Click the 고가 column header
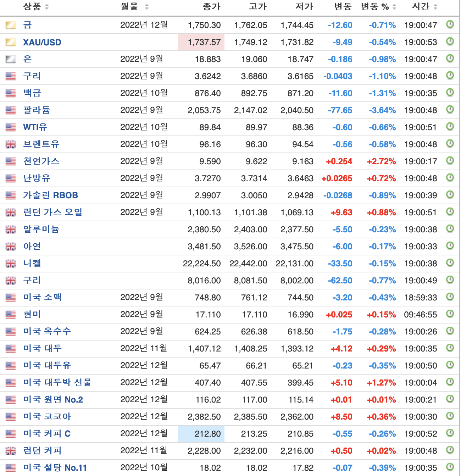461x476 pixels. 258,7
